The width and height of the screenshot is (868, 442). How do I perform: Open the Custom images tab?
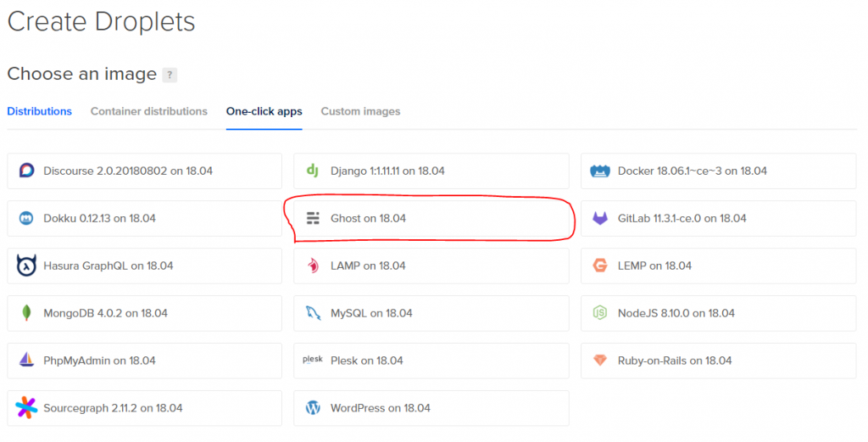(360, 111)
